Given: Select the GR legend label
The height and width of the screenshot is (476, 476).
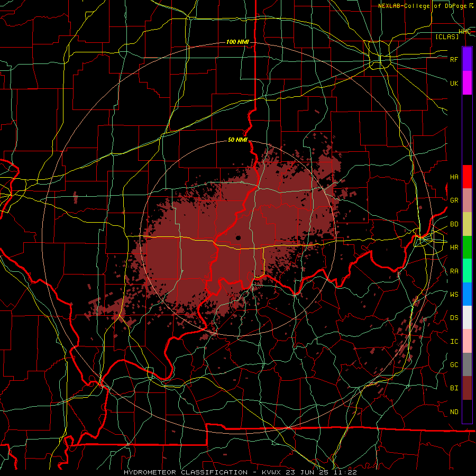Looking at the screenshot, I should [454, 200].
